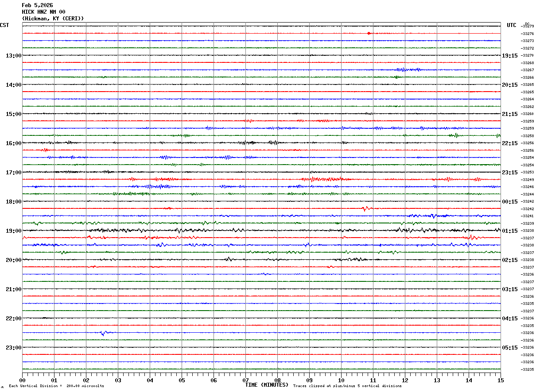Click the 01:15 UTC time label

[x=509, y=231]
